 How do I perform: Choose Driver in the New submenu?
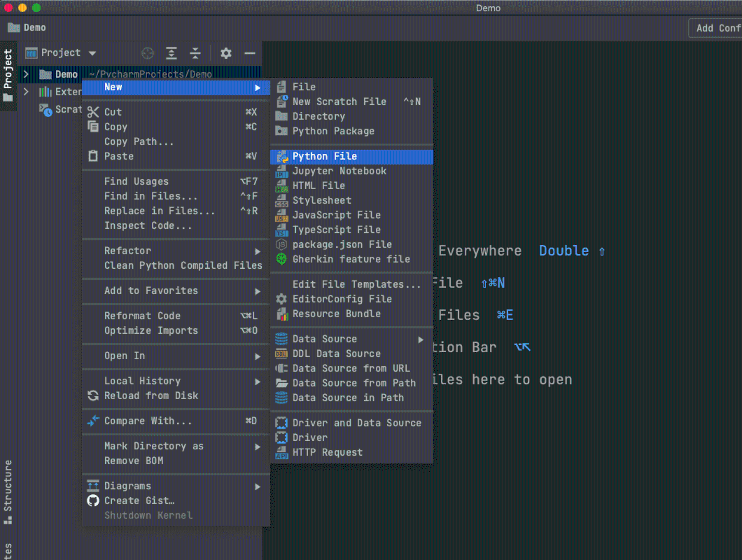(x=352, y=438)
